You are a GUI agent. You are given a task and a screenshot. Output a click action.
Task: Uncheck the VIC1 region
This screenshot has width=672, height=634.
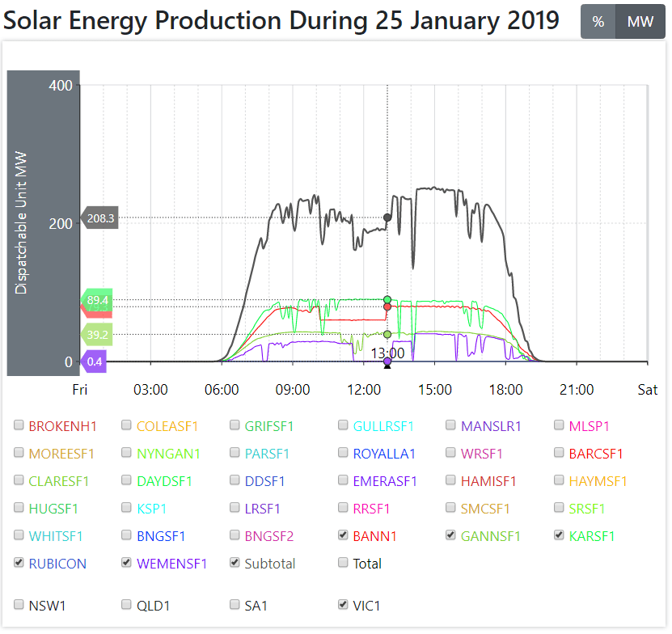coord(344,604)
